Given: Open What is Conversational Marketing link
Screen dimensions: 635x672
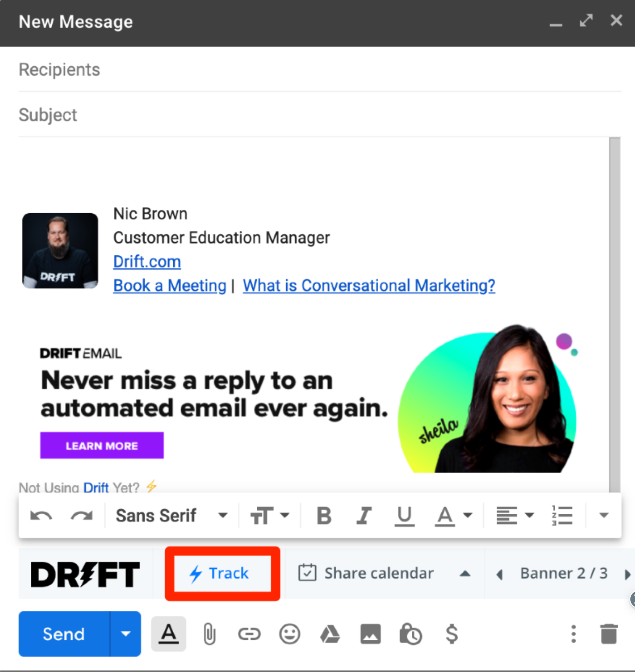Looking at the screenshot, I should [369, 286].
